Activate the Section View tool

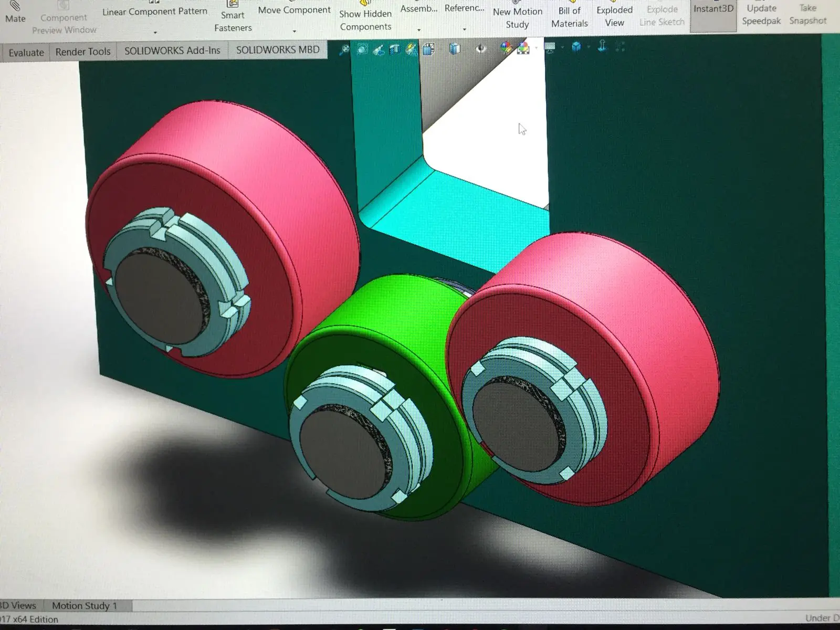point(395,49)
